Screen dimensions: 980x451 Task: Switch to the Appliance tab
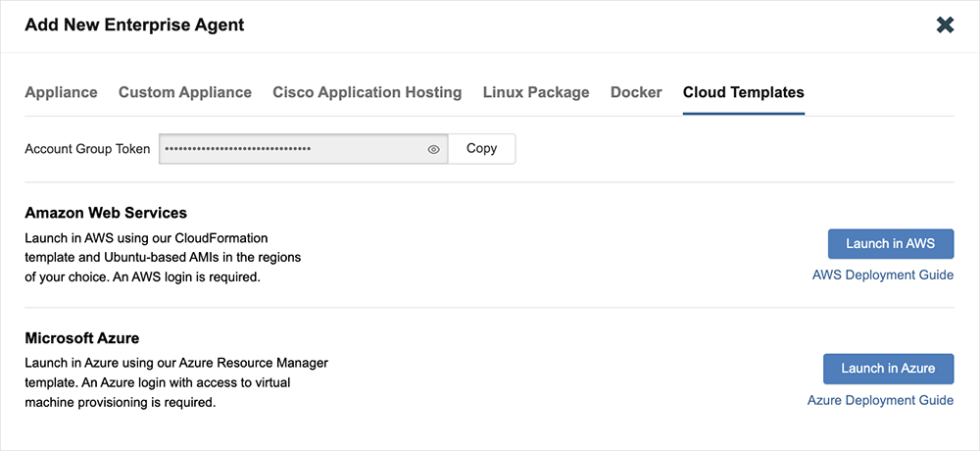click(61, 92)
